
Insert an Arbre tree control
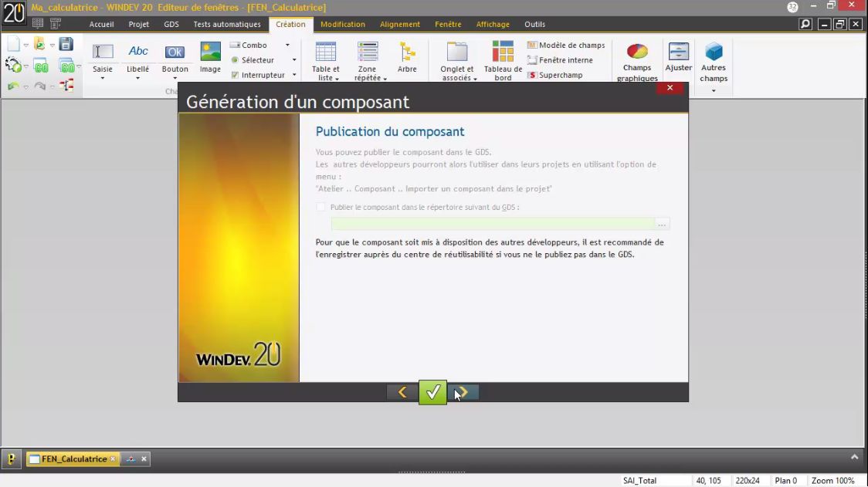coord(407,58)
